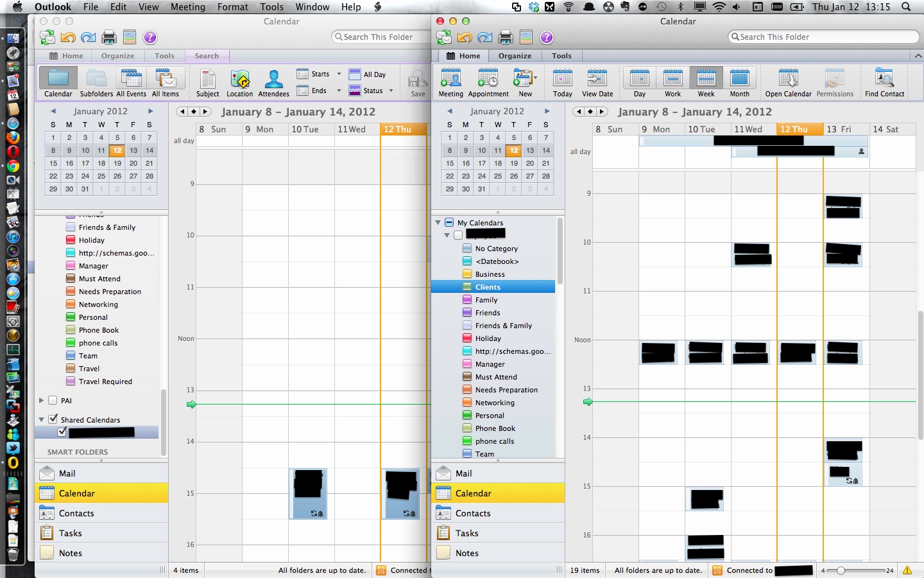Click the Print icon in right window toolbar
Viewport: 924px width, 578px height.
(x=506, y=37)
